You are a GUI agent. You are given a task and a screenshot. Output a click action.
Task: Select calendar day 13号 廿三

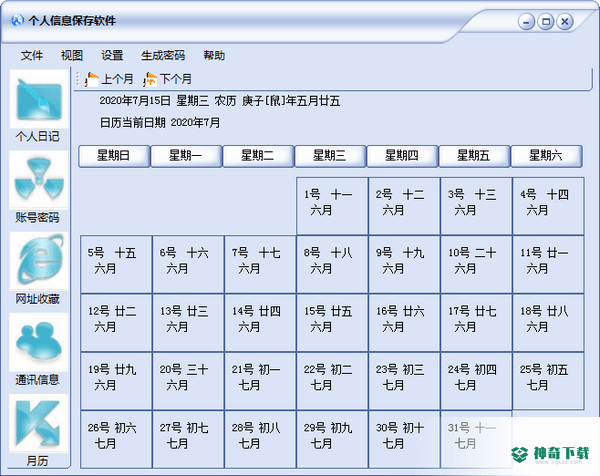tap(188, 323)
